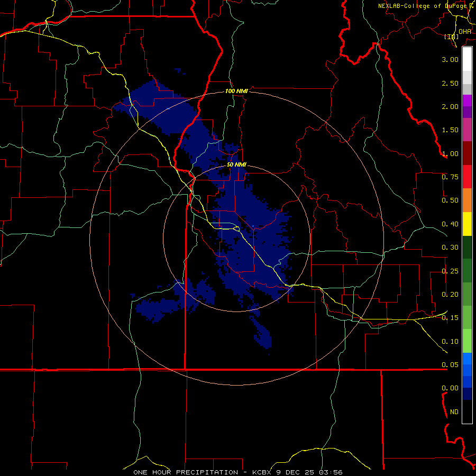Click the 100 NMI range ring label
The image size is (476, 476).
click(x=236, y=91)
